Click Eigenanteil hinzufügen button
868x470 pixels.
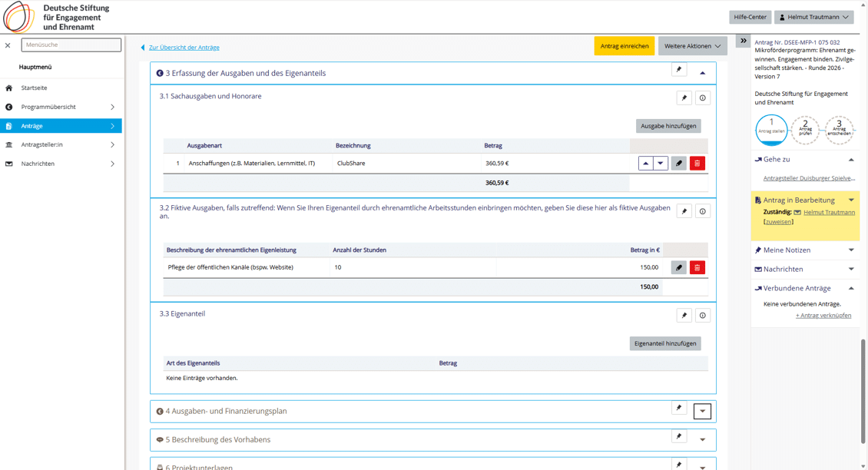pos(664,344)
